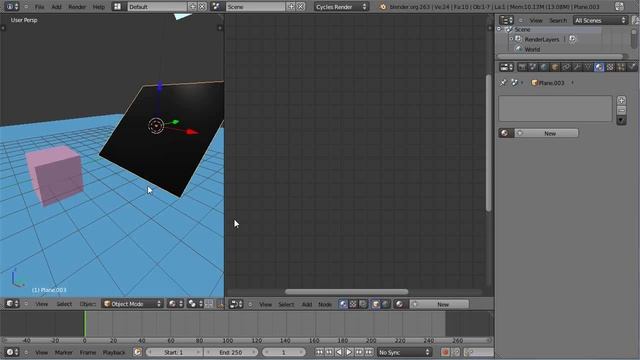
Task: Open the info editor type selector
Action: coord(11,7)
